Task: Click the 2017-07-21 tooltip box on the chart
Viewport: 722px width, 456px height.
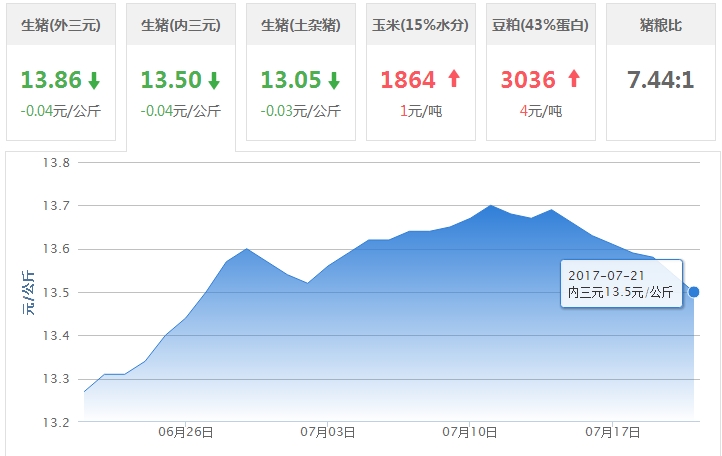Action: pos(621,283)
